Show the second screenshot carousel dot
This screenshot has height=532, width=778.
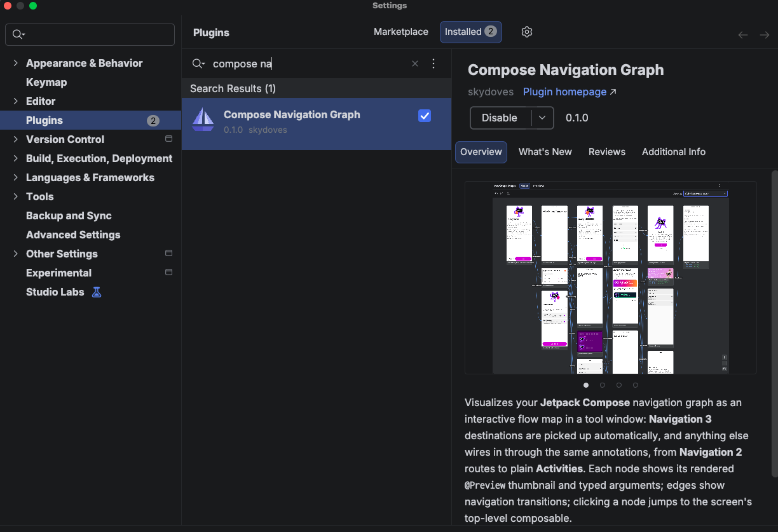pyautogui.click(x=603, y=385)
